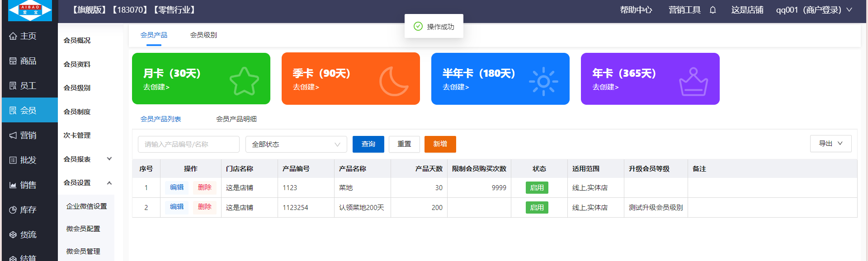Image resolution: width=868 pixels, height=261 pixels.
Task: Go to the 营销 marketing sidebar item
Action: (23, 135)
